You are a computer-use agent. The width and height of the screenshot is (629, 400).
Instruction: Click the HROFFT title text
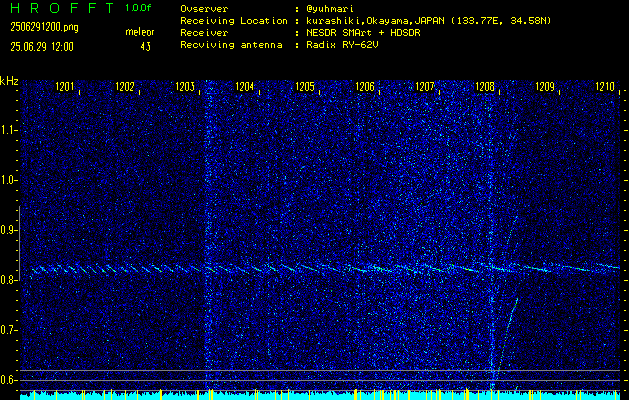[62, 8]
